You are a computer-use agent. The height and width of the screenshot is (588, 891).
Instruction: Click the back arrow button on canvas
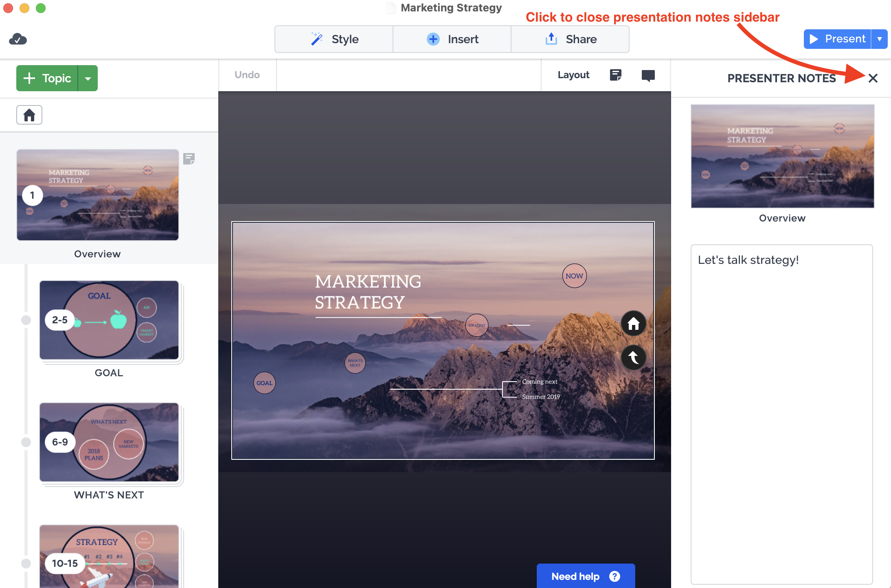click(633, 358)
